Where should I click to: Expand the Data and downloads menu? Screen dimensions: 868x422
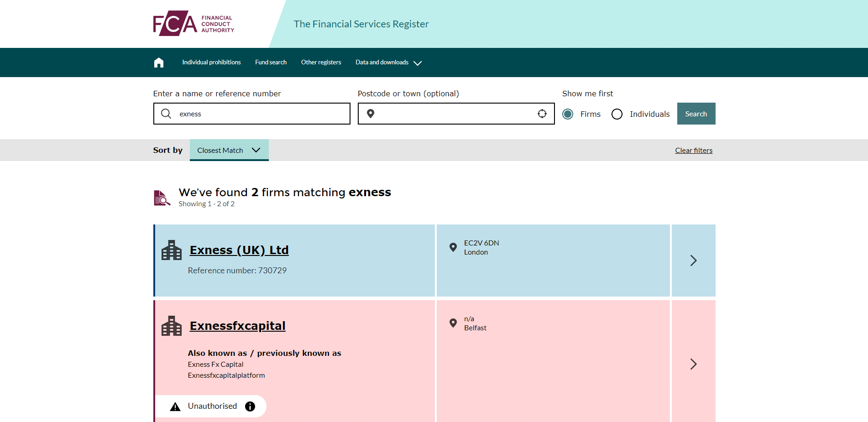(388, 63)
